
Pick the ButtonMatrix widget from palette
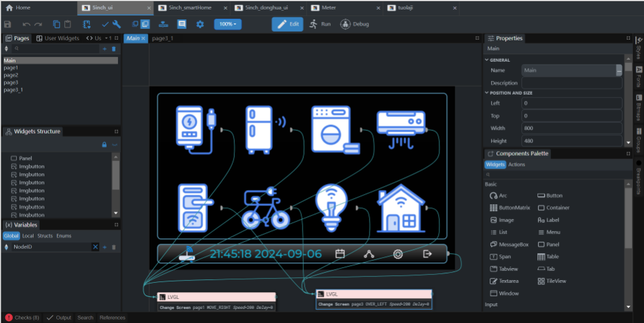pos(510,208)
